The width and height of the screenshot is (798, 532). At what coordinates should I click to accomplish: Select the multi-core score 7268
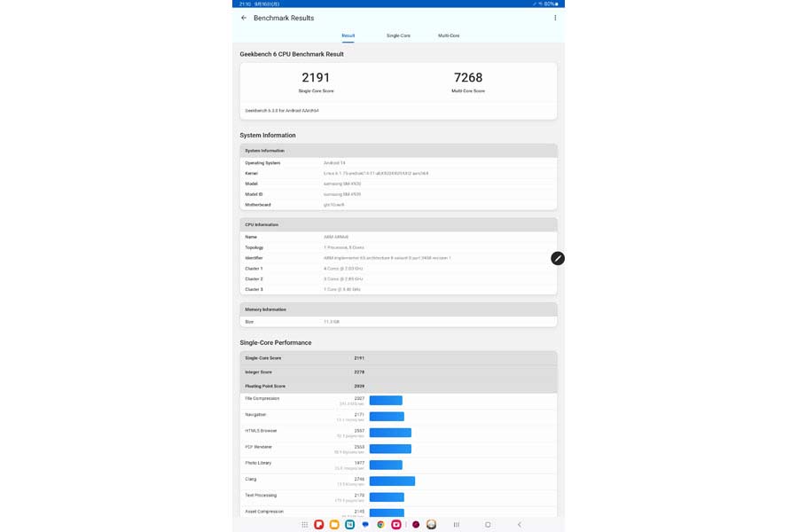(468, 77)
